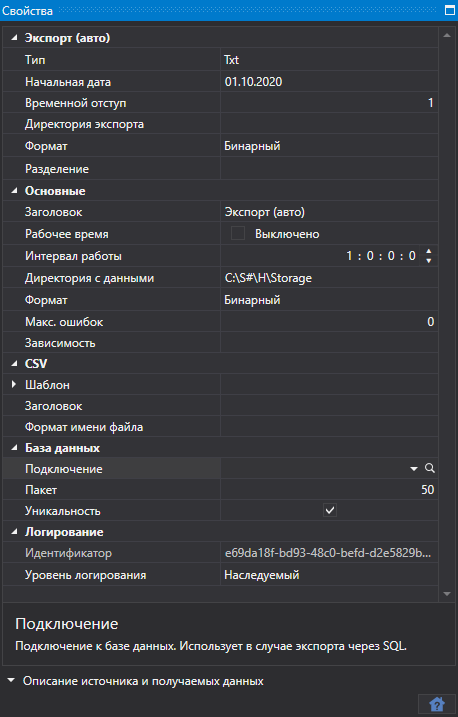Maximize the Свойства panel
458x717 pixels.
tap(450, 10)
